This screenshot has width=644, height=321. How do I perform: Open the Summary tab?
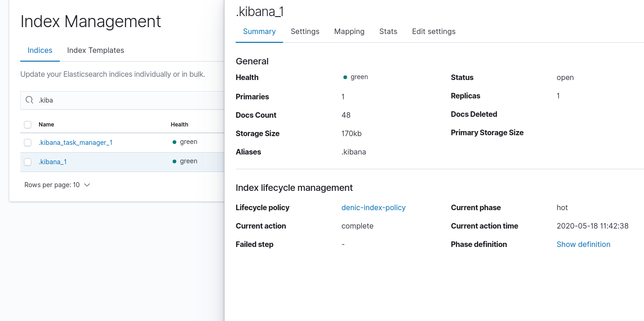(259, 31)
